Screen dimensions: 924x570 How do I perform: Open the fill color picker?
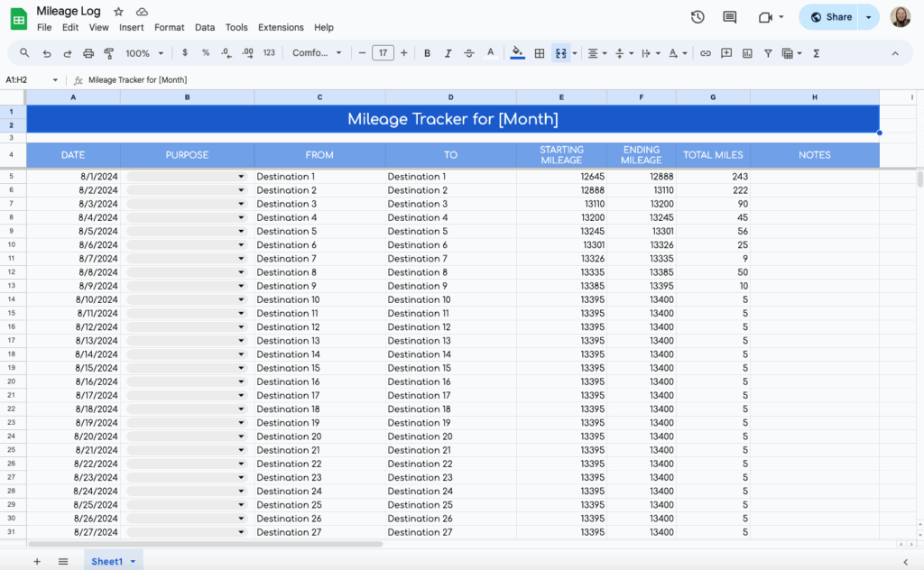(x=516, y=53)
